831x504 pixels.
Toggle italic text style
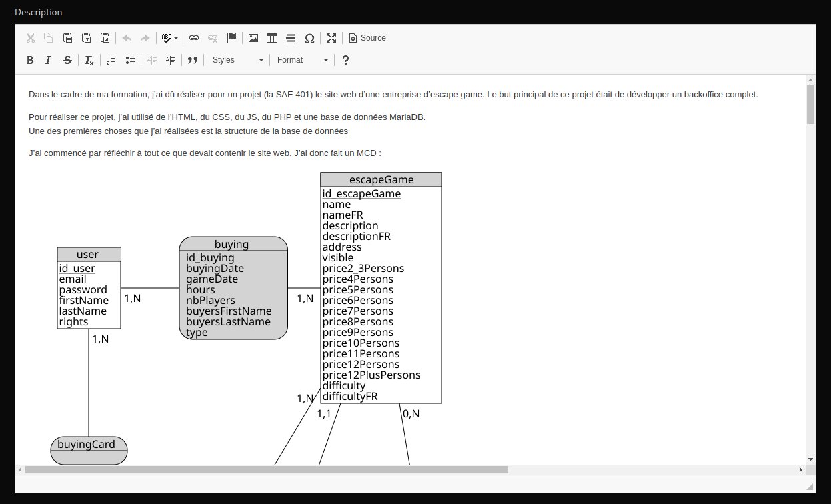[x=48, y=60]
